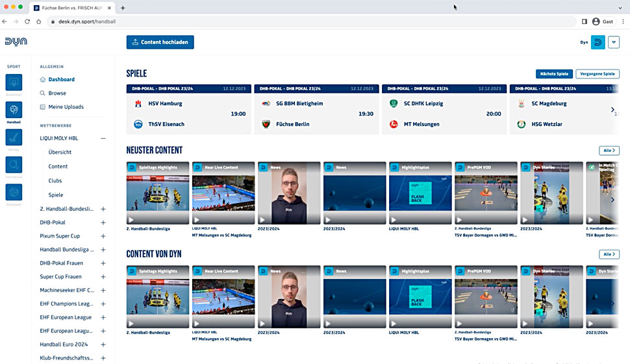Open the Highlightsplus thumbnail in Neuster Content
The width and height of the screenshot is (630, 364).
point(420,193)
